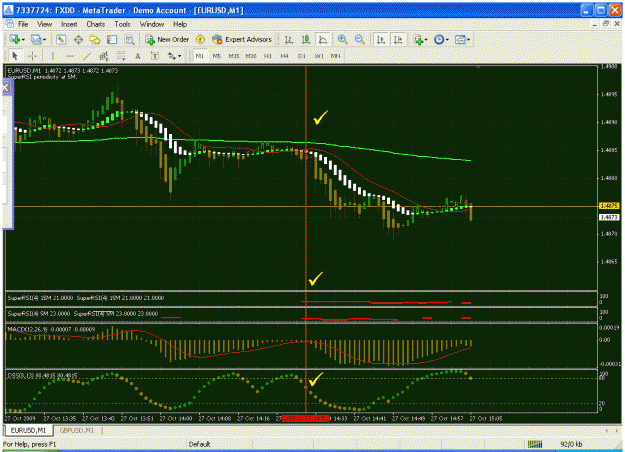Select the M15 timeframe button
Viewport: 625px width, 452px height.
234,56
